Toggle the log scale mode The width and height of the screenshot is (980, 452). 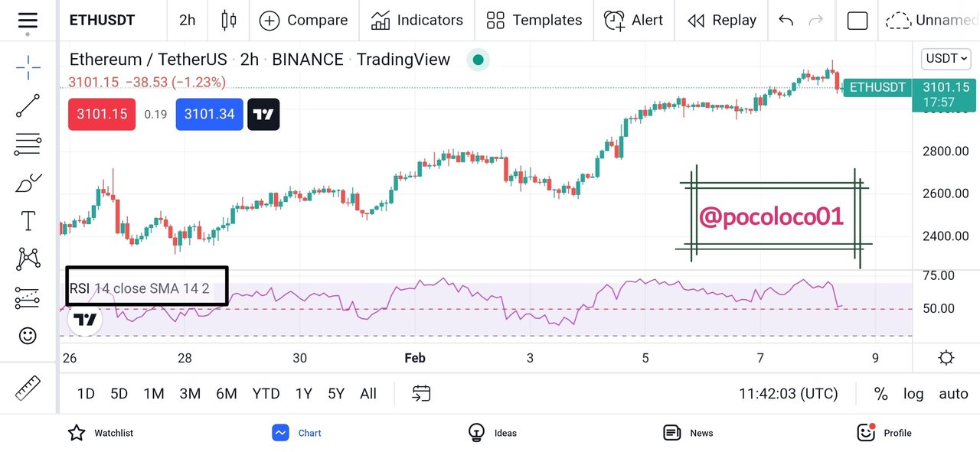(x=913, y=394)
